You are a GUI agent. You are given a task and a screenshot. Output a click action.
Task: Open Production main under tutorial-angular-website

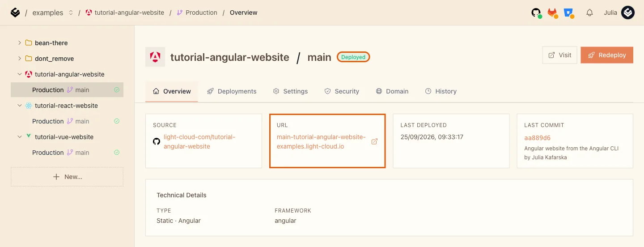[67, 90]
